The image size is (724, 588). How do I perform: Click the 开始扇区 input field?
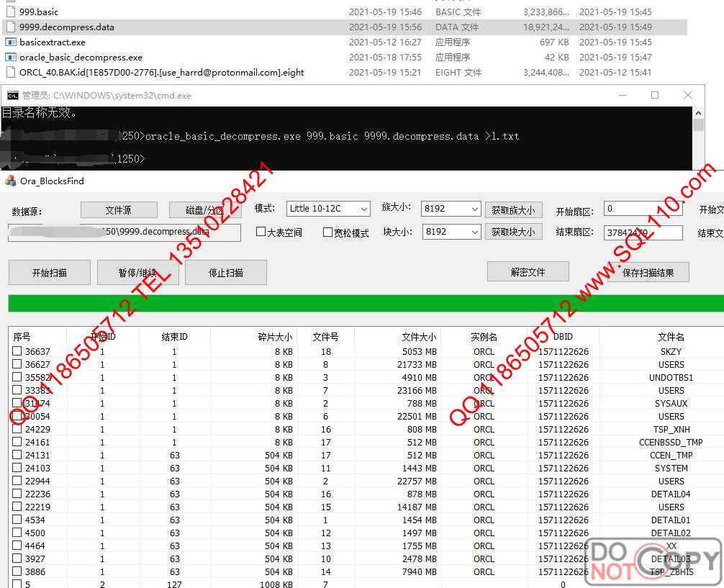pyautogui.click(x=642, y=209)
